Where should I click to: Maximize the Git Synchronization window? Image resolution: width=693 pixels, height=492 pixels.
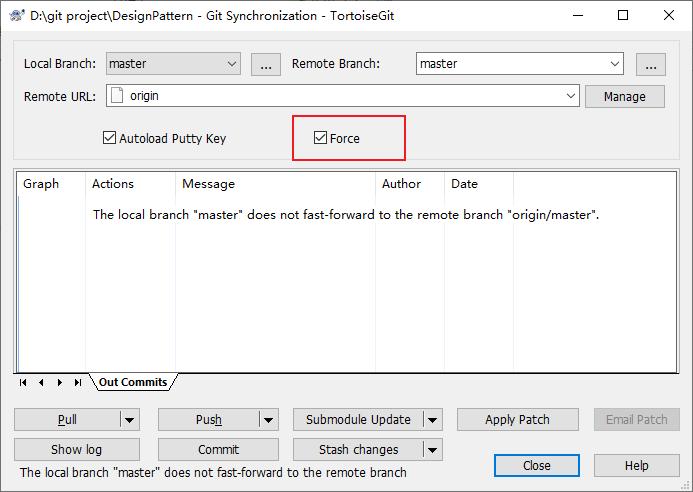(x=623, y=15)
